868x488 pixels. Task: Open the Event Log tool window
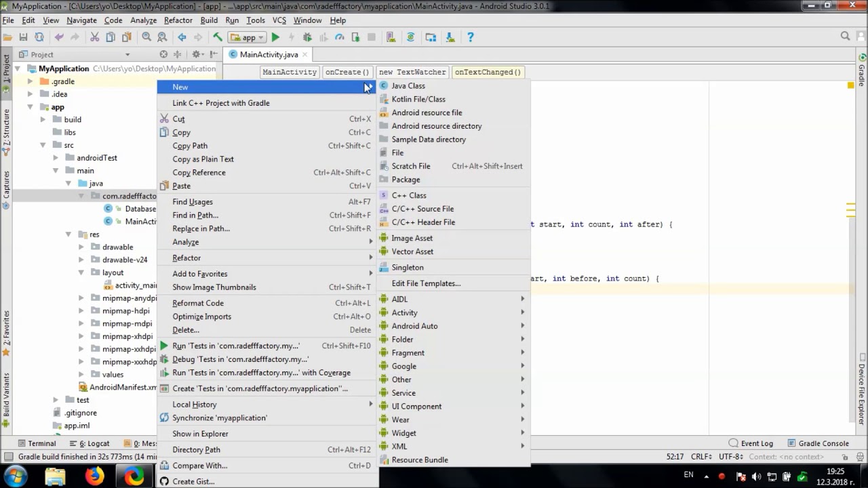point(751,443)
